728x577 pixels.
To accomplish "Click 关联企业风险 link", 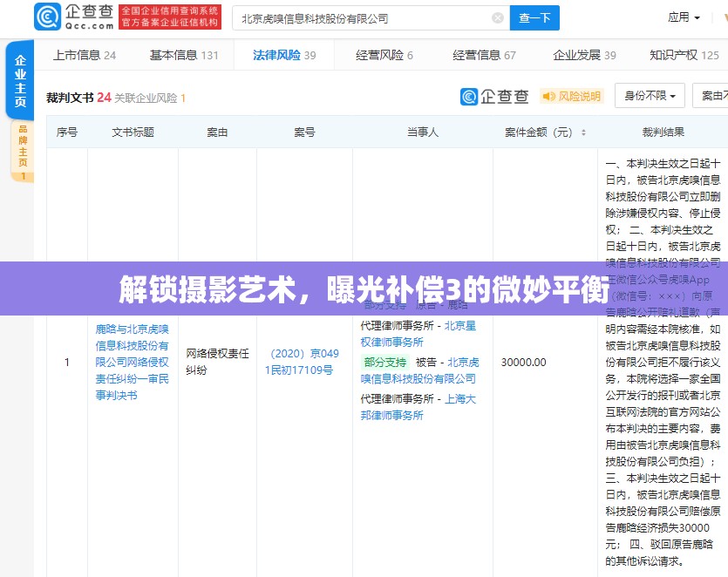I will pos(150,98).
